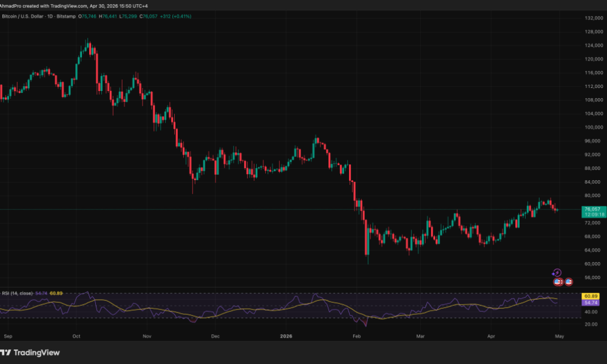
Task: Click the Oct label on time axis
Action: pos(76,336)
